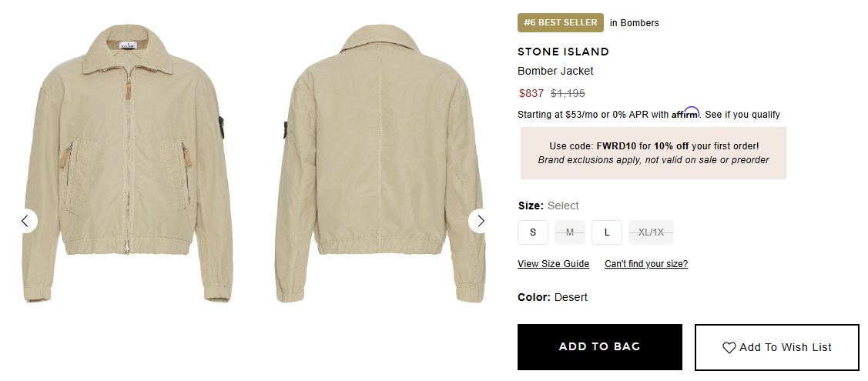Show the previous product image arrow
The width and height of the screenshot is (868, 381).
pos(25,221)
